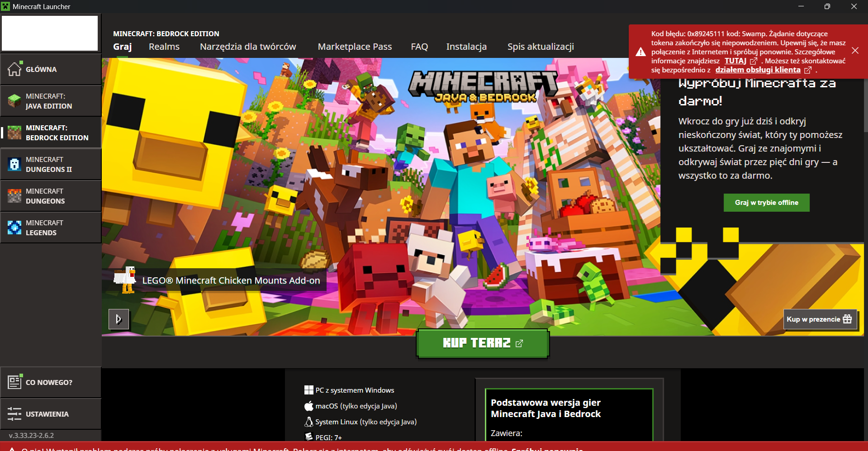Open the FAQ tab
The height and width of the screenshot is (451, 868).
coord(419,47)
